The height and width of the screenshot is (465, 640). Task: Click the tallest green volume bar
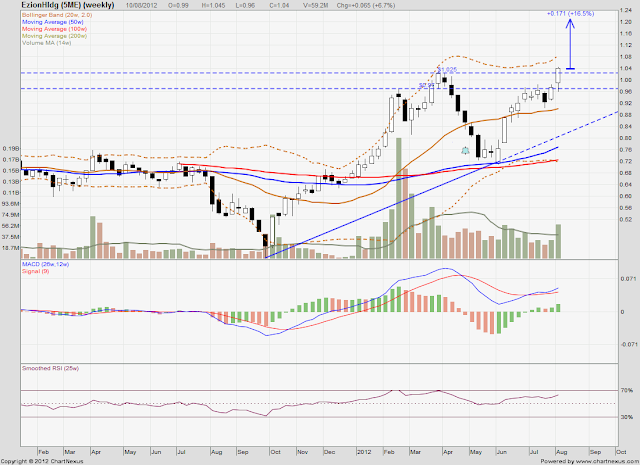(x=398, y=198)
